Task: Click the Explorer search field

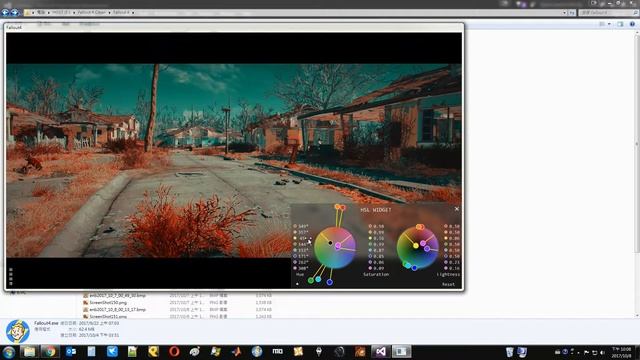Action: click(608, 13)
